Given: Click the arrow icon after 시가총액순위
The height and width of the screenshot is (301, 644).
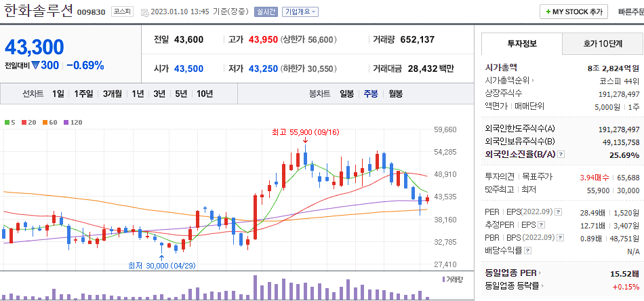Looking at the screenshot, I should 533,81.
